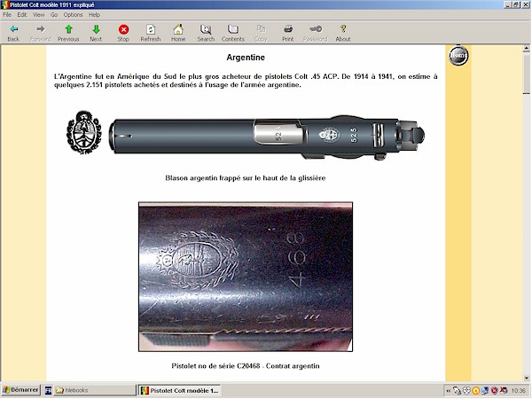This screenshot has width=532, height=399.
Task: Open the Home page from the toolbar
Action: (178, 33)
